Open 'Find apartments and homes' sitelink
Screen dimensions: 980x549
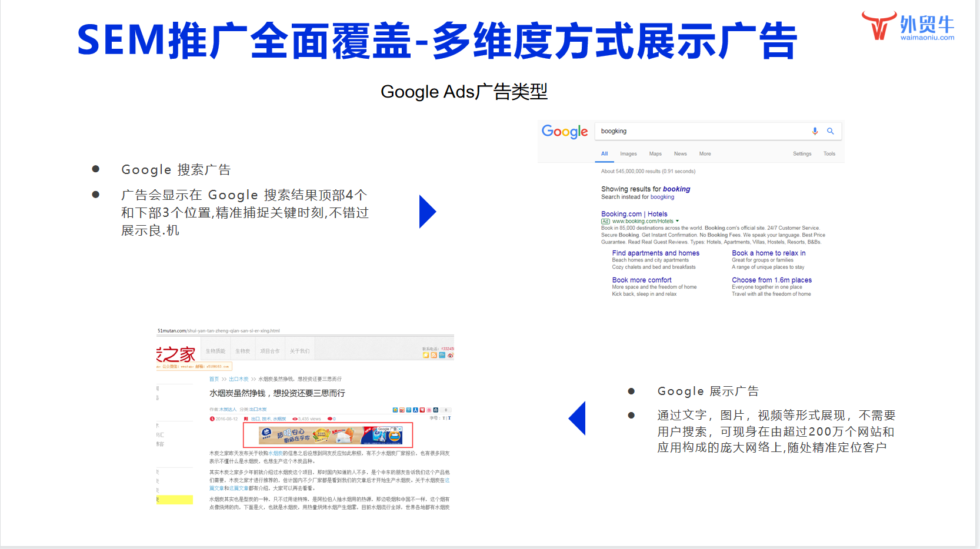click(655, 253)
